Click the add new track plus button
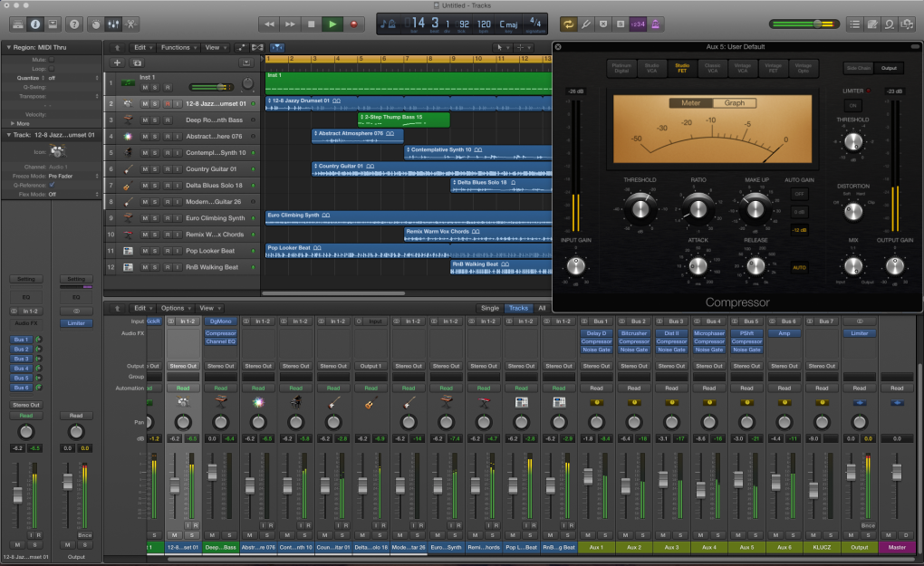The width and height of the screenshot is (924, 566). tap(117, 63)
